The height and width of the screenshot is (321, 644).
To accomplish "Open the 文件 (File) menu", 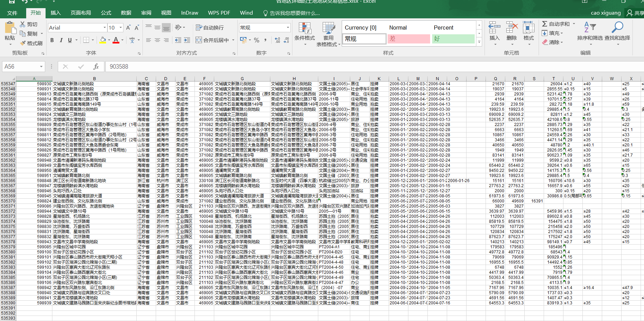I will click(x=12, y=13).
